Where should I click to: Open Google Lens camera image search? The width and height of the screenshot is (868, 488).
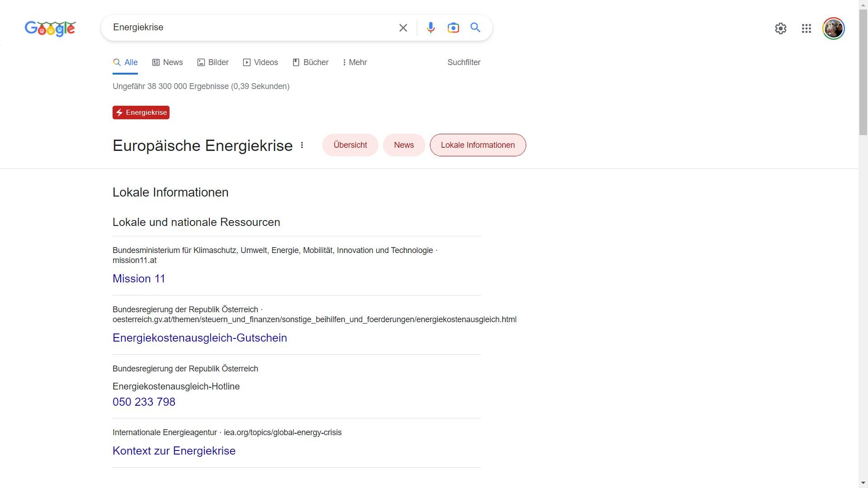(453, 28)
